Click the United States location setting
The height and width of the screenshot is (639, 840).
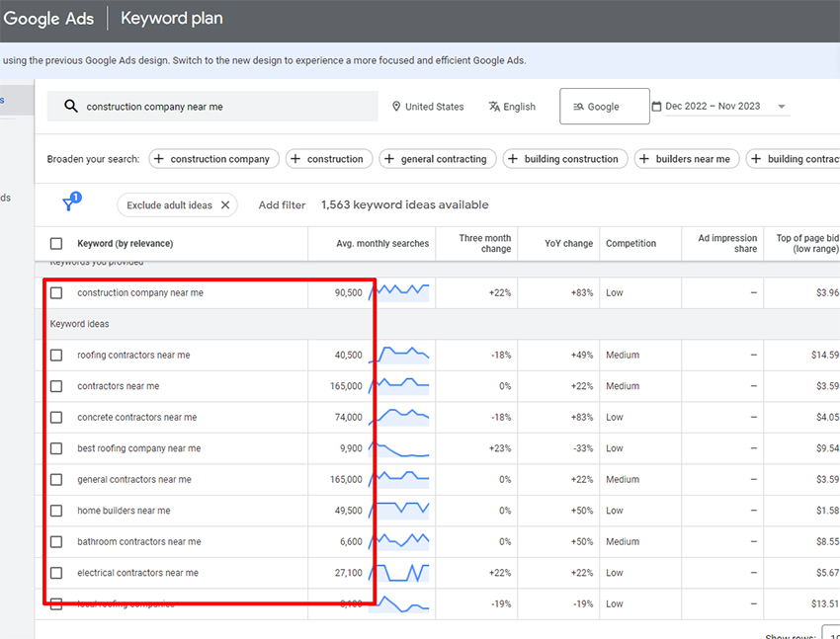coord(428,107)
